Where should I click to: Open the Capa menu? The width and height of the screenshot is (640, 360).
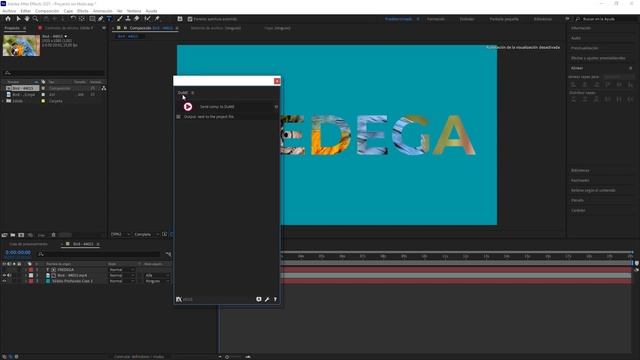[68, 11]
